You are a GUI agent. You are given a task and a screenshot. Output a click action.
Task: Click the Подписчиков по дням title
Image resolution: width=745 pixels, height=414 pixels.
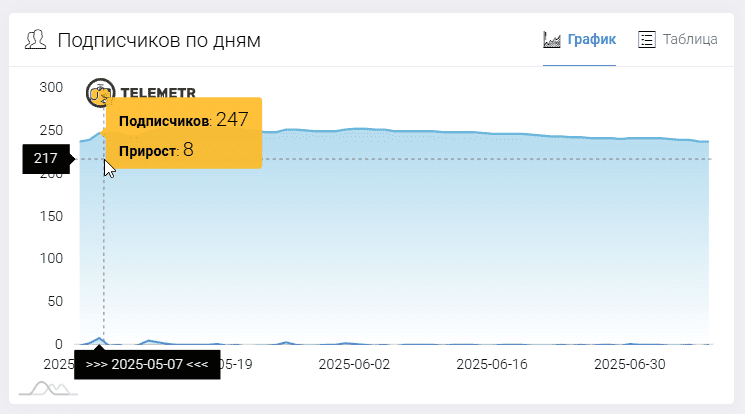pyautogui.click(x=159, y=40)
